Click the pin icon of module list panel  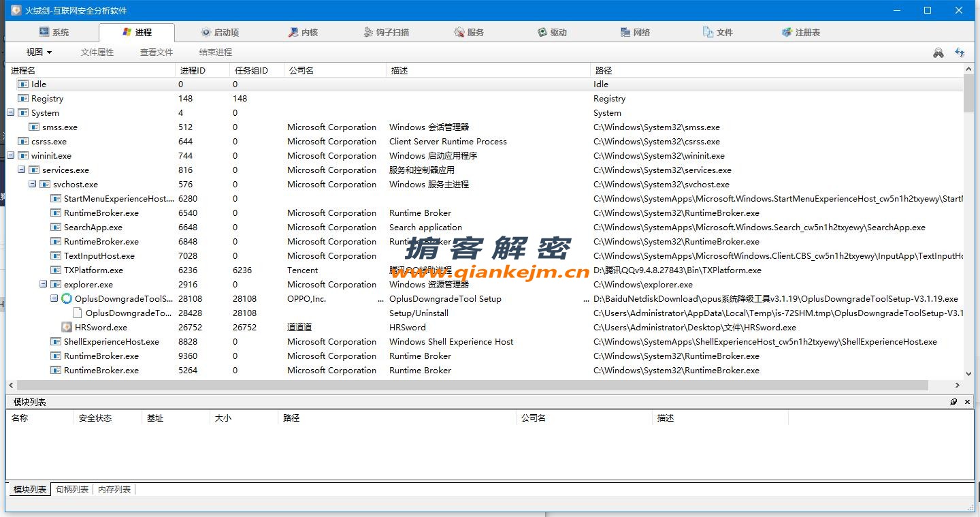tap(953, 402)
